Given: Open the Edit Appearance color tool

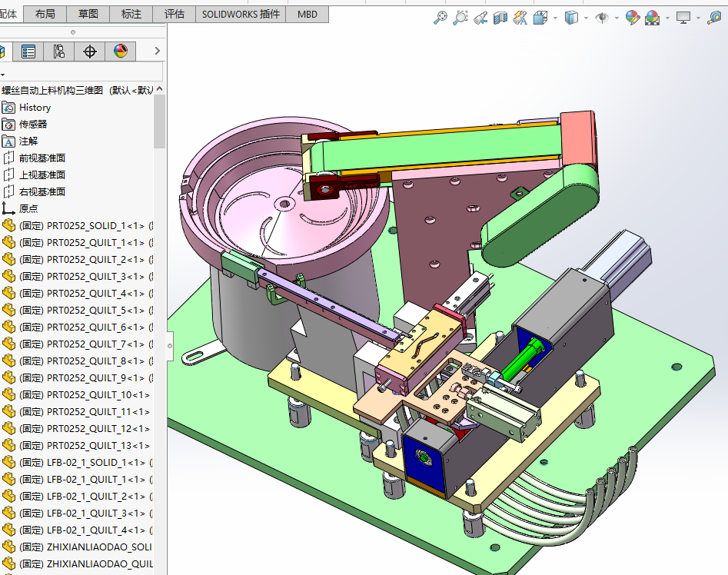Looking at the screenshot, I should pyautogui.click(x=633, y=17).
